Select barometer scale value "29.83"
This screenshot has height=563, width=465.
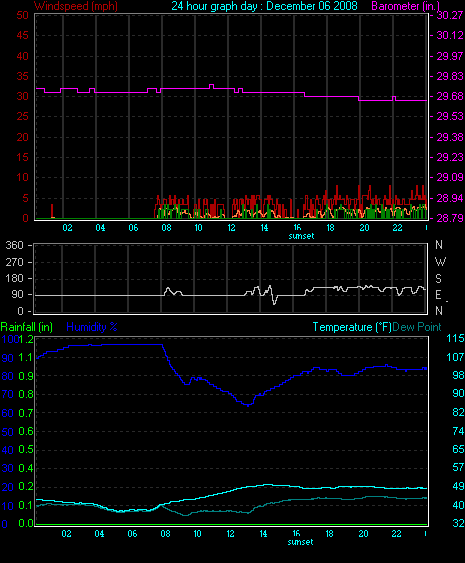tap(450, 76)
